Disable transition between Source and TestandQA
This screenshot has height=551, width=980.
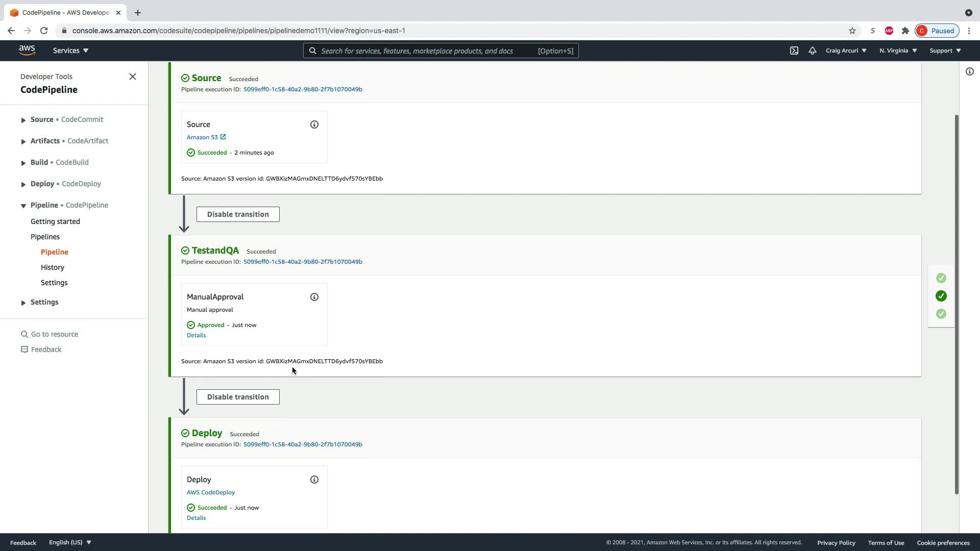tap(238, 214)
